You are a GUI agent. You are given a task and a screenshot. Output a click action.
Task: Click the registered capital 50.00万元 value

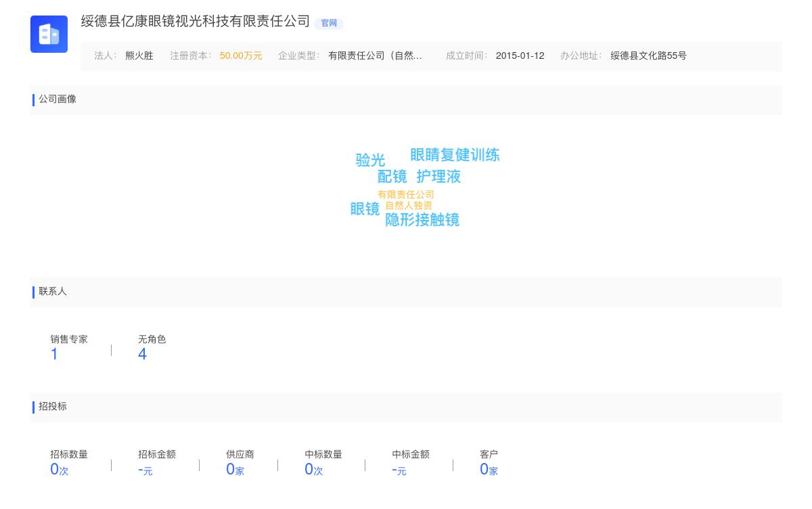(241, 56)
